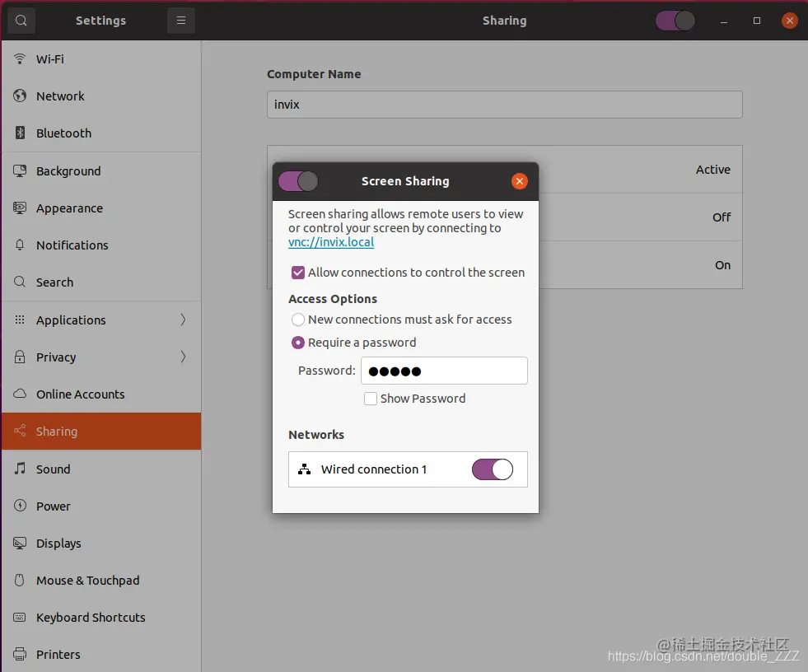Click the Network globe icon
The height and width of the screenshot is (672, 808).
tap(20, 96)
